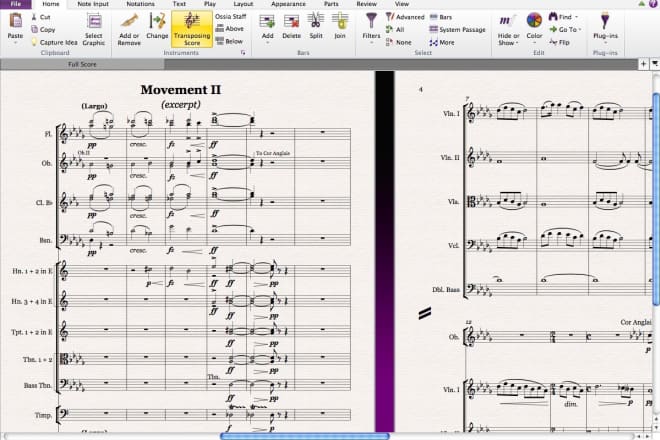Open Hide or Show dropdown

[508, 29]
